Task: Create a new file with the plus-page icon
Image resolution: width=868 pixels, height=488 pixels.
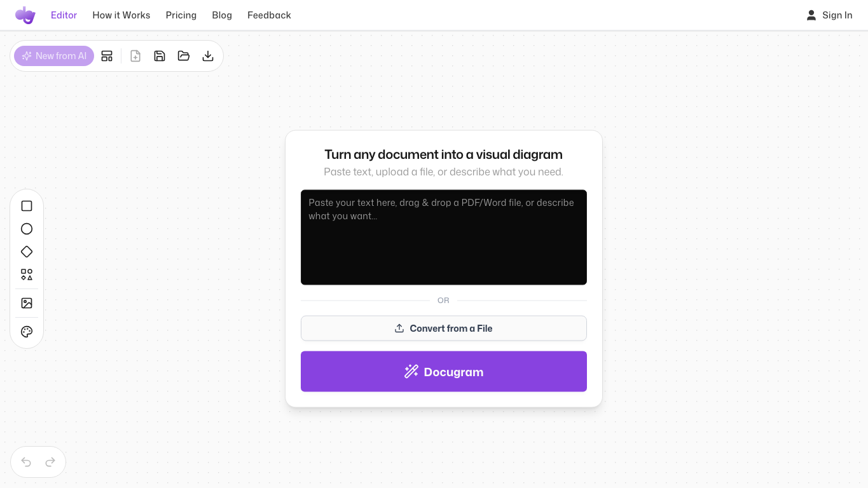Action: point(135,56)
